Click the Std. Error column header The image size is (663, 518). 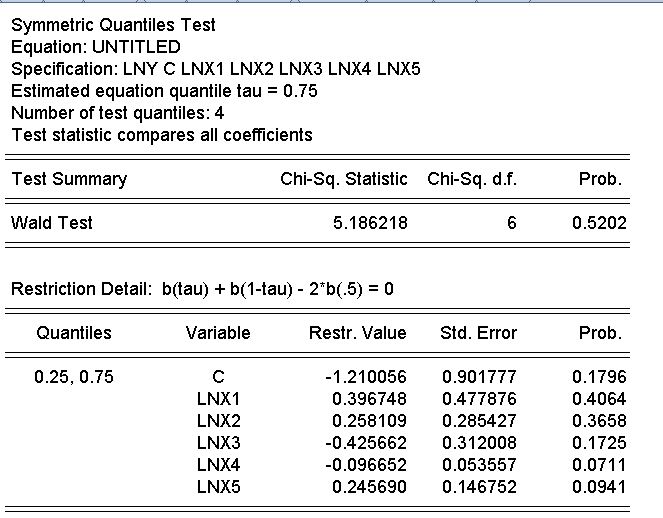point(479,333)
